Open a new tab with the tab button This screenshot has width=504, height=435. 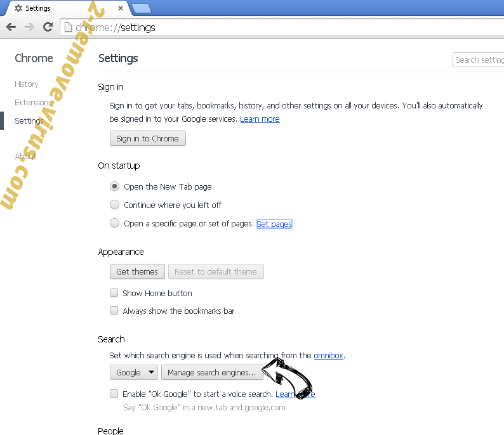(x=142, y=9)
